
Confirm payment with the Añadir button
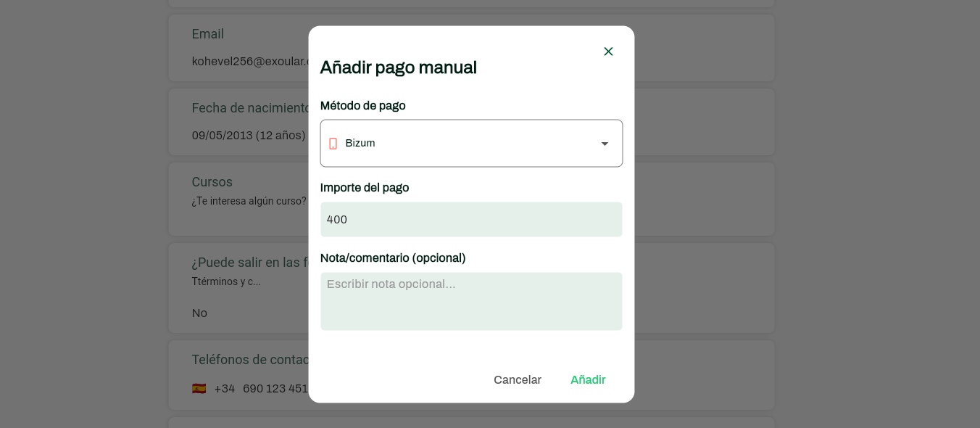tap(587, 380)
